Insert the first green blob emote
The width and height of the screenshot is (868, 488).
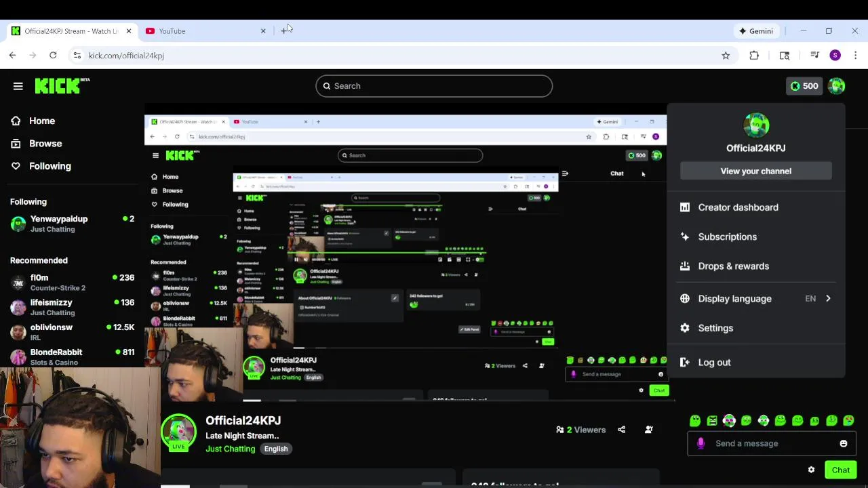[695, 421]
